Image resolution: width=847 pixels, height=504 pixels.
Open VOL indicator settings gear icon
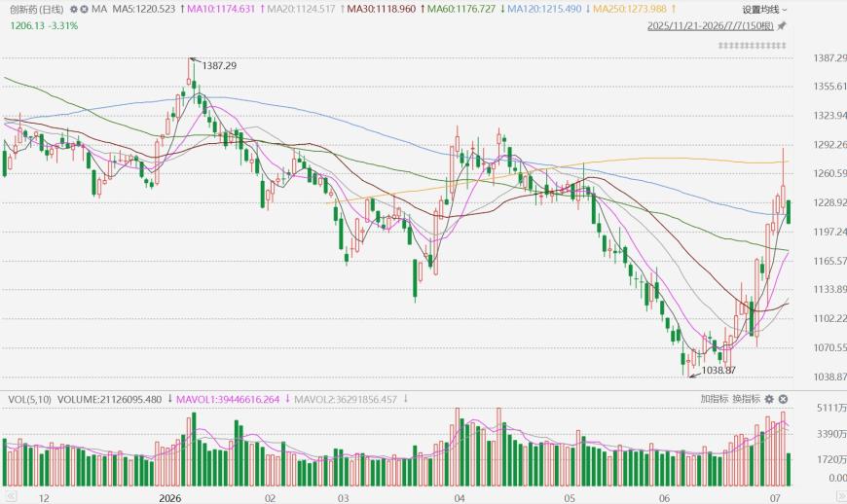769,399
